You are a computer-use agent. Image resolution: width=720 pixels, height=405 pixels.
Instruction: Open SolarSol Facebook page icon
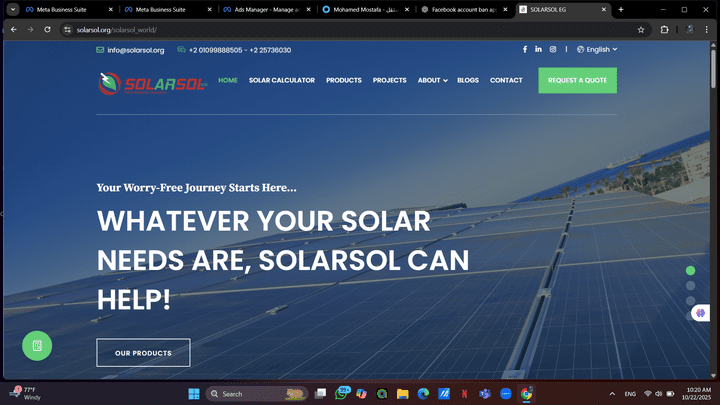pos(525,50)
